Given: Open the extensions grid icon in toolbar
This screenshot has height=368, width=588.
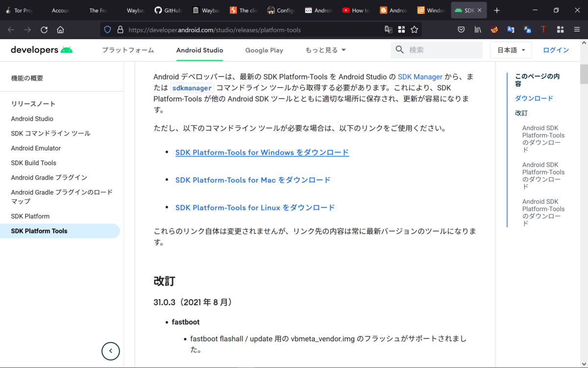Looking at the screenshot, I should pos(560,30).
